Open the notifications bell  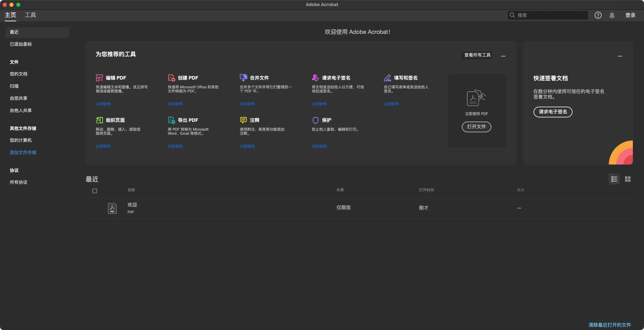pos(612,15)
